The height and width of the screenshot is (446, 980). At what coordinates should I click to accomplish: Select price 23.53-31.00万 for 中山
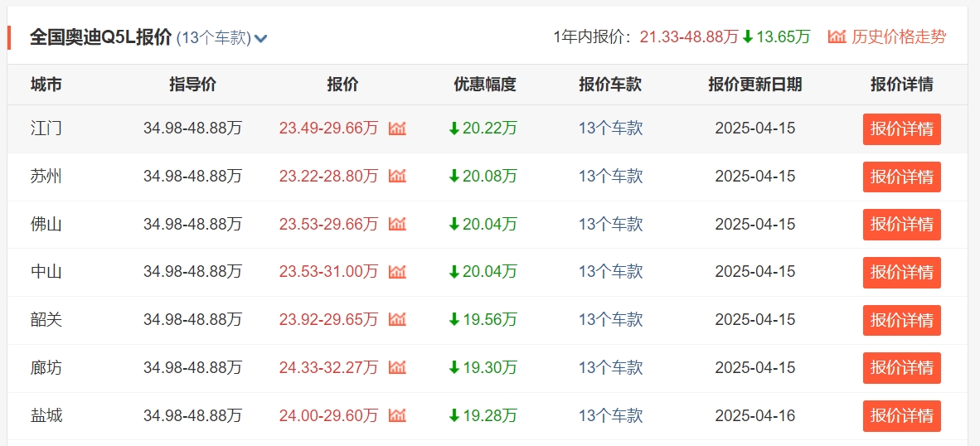coord(329,272)
